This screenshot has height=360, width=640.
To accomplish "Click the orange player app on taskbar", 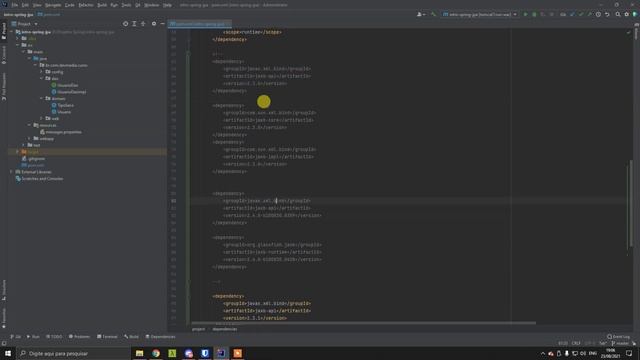I will (x=238, y=353).
